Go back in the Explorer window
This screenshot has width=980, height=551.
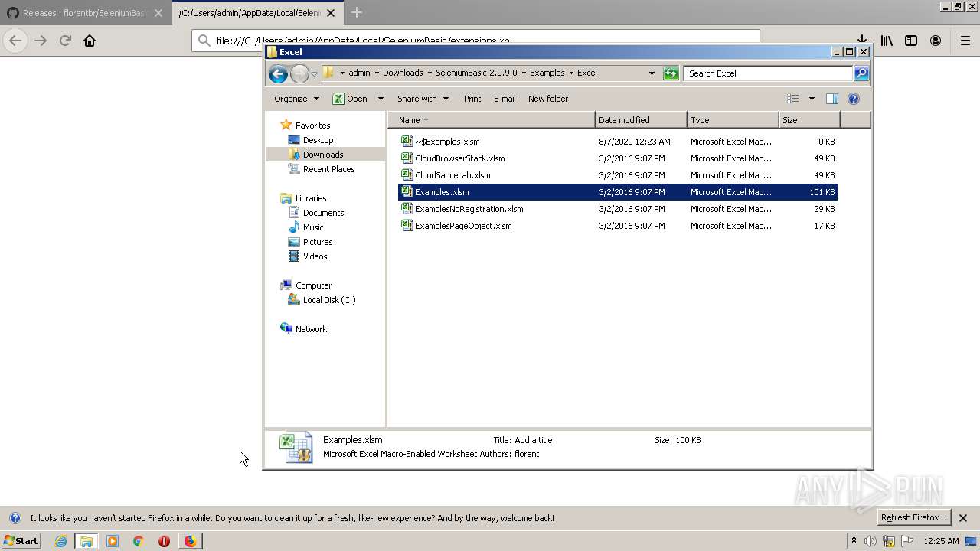278,73
